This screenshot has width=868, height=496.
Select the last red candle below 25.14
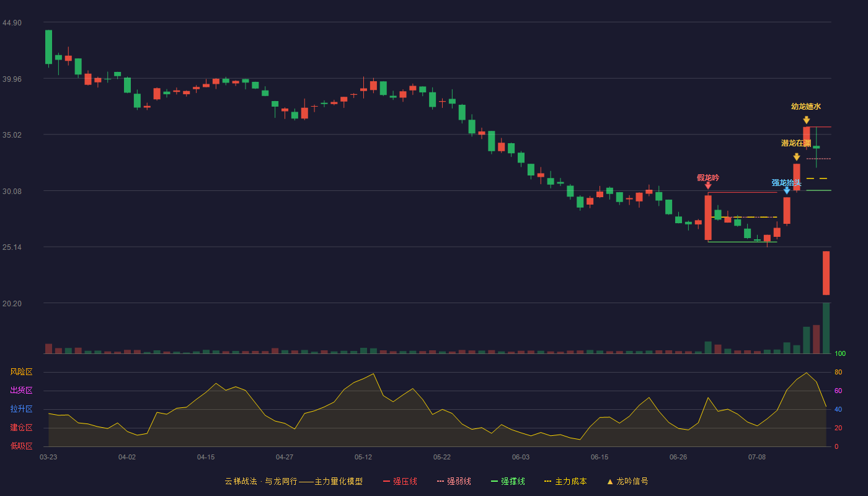pos(826,273)
